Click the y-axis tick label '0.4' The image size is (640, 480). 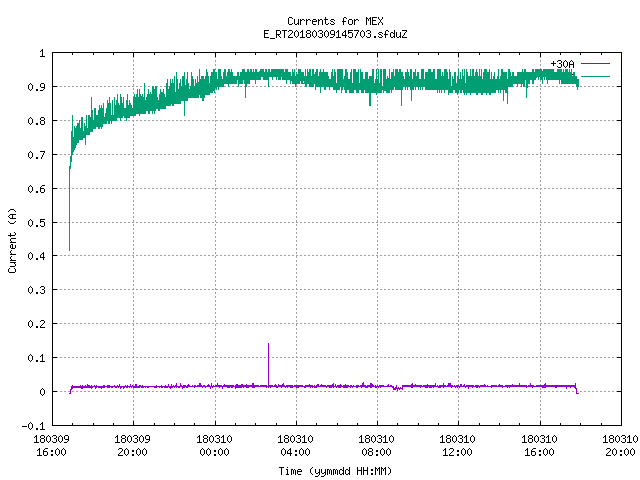click(x=36, y=256)
